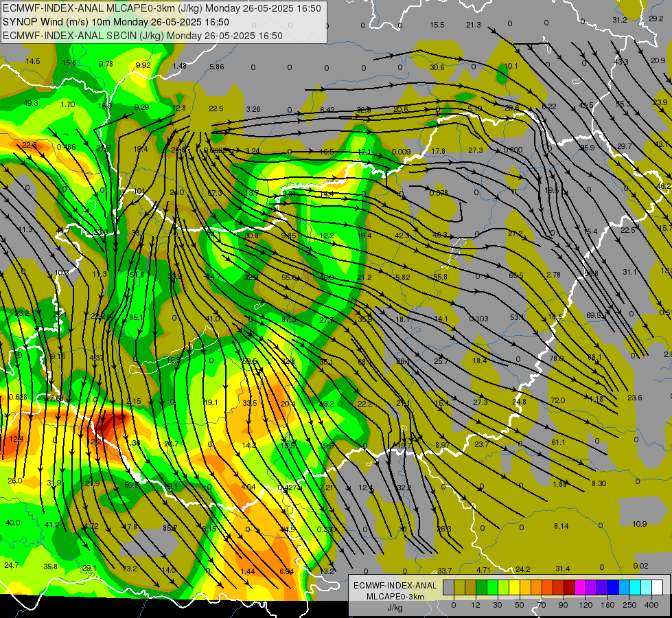Image resolution: width=672 pixels, height=618 pixels.
Task: Click legend heading ECMWF-INDEX-ANAL
Action: point(395,586)
